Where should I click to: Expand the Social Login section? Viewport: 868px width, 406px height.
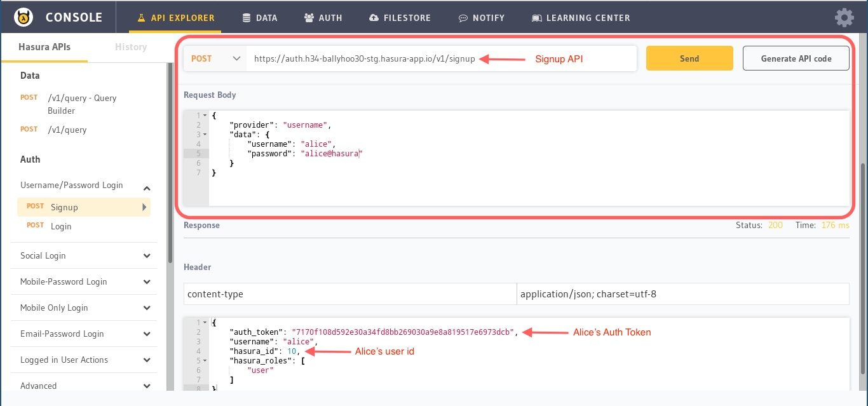[x=84, y=255]
